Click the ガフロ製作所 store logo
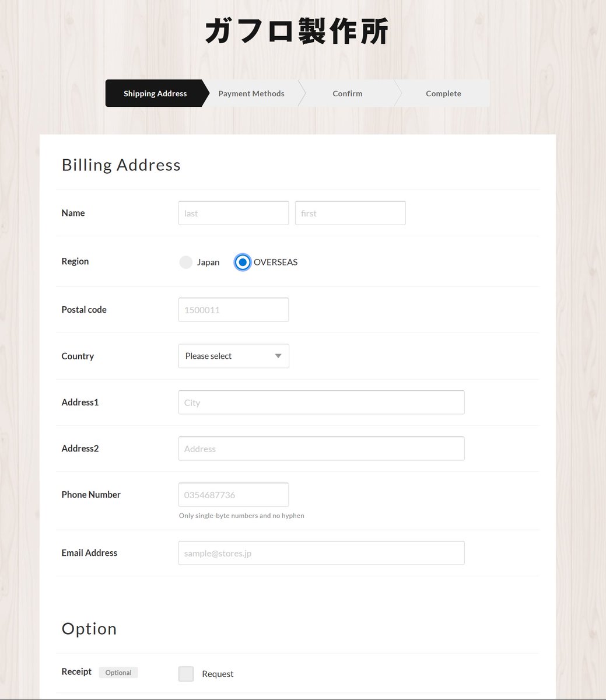Image resolution: width=606 pixels, height=700 pixels. [296, 32]
